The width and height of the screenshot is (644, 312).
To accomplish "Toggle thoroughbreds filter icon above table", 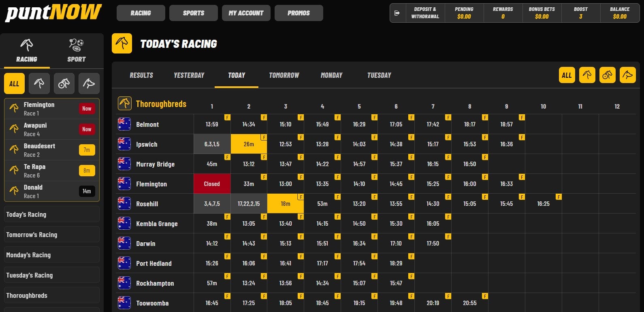I will point(587,75).
